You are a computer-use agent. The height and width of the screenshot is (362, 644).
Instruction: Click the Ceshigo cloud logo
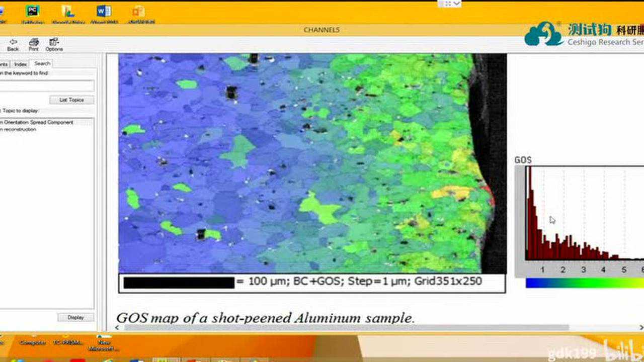coord(543,34)
